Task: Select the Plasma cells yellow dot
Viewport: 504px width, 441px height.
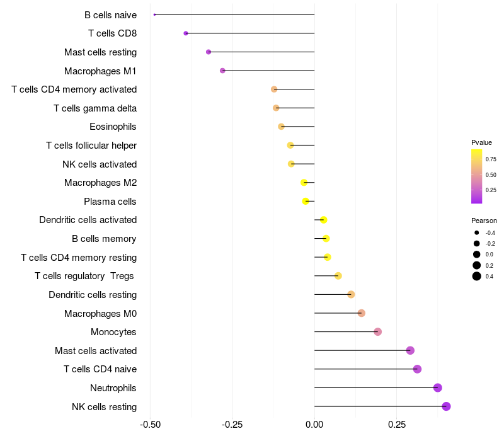Action: click(x=306, y=202)
